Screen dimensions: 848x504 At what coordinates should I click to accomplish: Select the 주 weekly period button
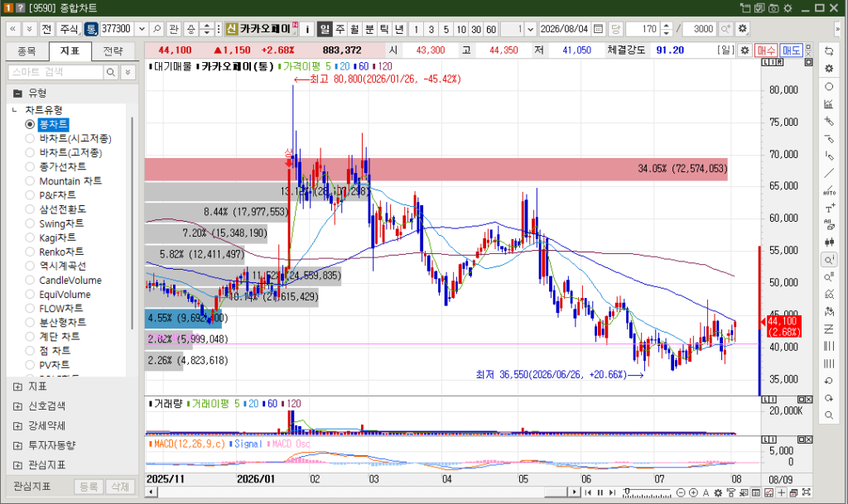click(340, 29)
